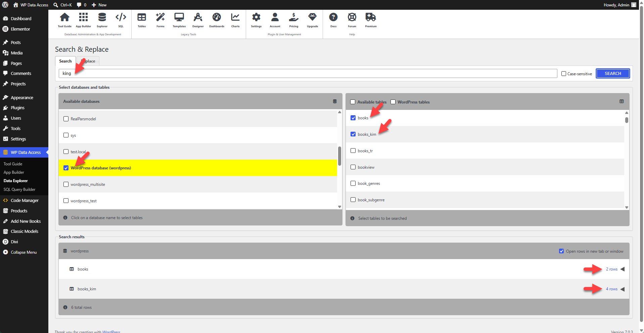Check the book_genres table
This screenshot has height=333, width=644.
click(x=353, y=183)
